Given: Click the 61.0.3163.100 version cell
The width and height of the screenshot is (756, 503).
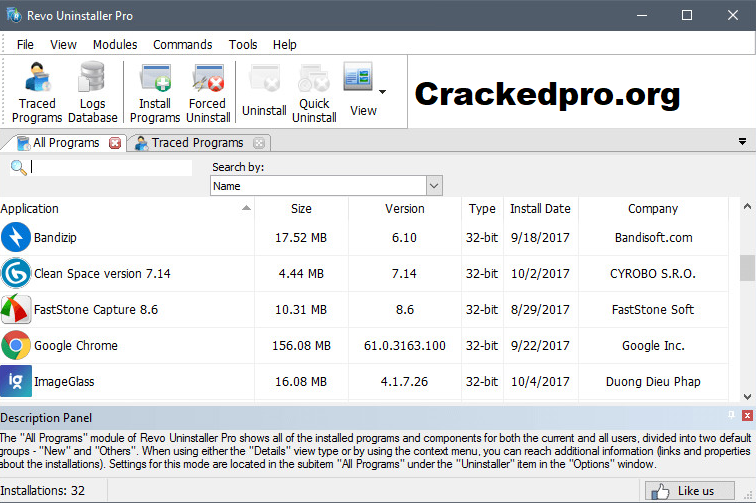Looking at the screenshot, I should 405,345.
